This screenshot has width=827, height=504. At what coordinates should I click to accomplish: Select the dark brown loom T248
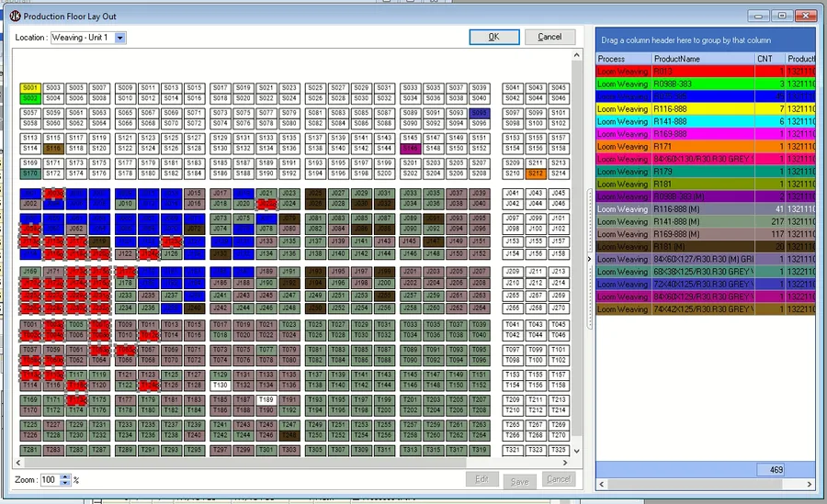coord(289,435)
